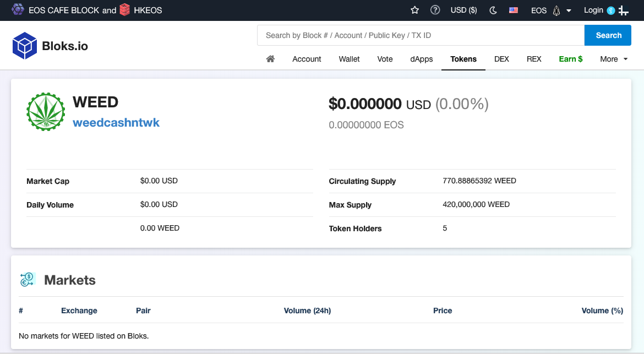Expand the EOS chain dropdown arrow
Screen dimensions: 644x354
569,10
